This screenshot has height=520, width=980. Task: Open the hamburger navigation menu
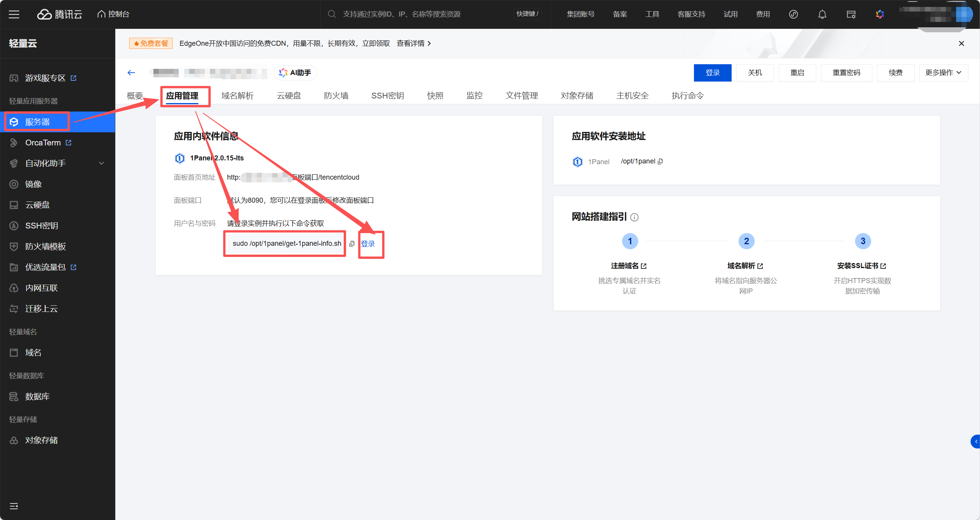14,14
